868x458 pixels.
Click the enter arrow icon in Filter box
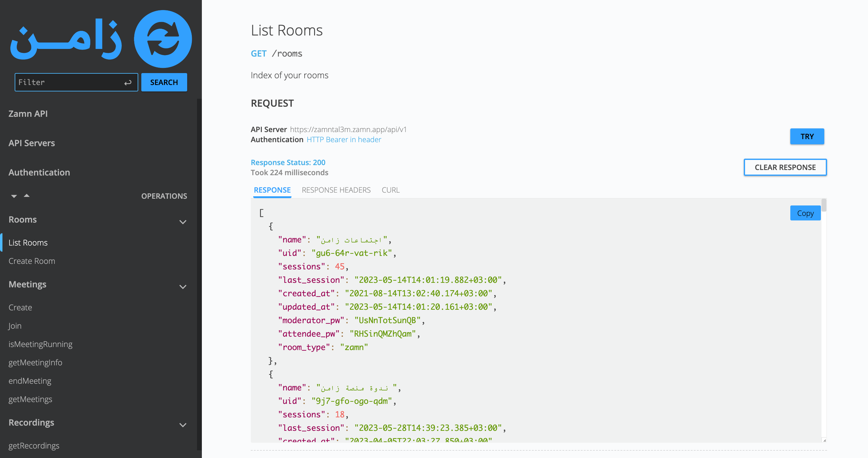coord(128,83)
